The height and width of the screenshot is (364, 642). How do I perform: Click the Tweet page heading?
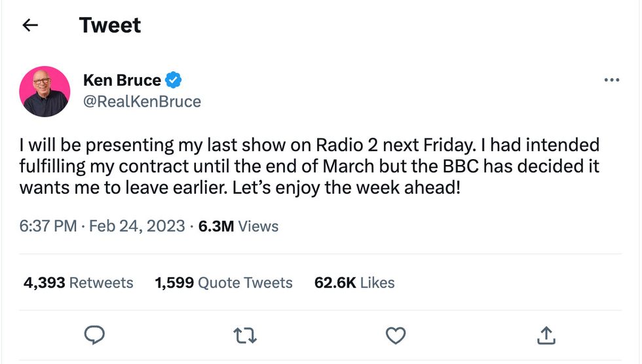pyautogui.click(x=110, y=26)
